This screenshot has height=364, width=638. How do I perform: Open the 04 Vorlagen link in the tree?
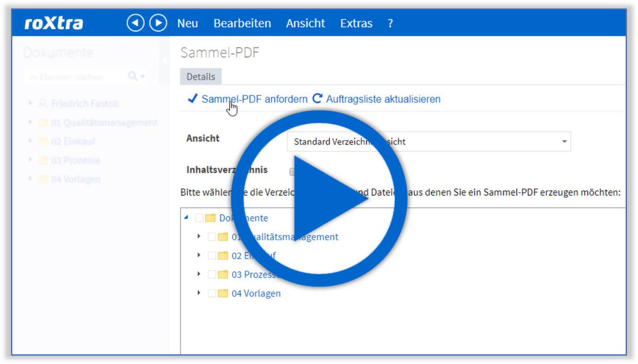pyautogui.click(x=256, y=293)
